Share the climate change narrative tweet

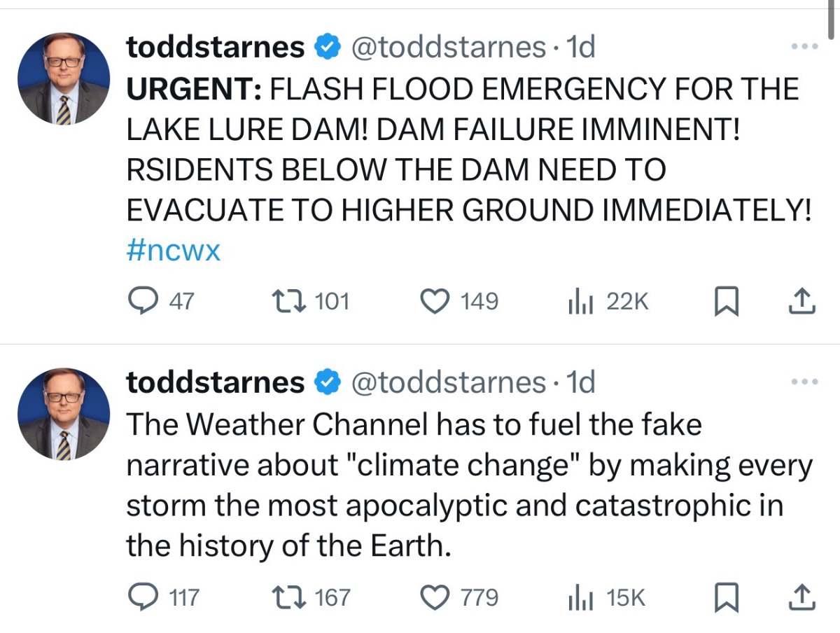(801, 597)
